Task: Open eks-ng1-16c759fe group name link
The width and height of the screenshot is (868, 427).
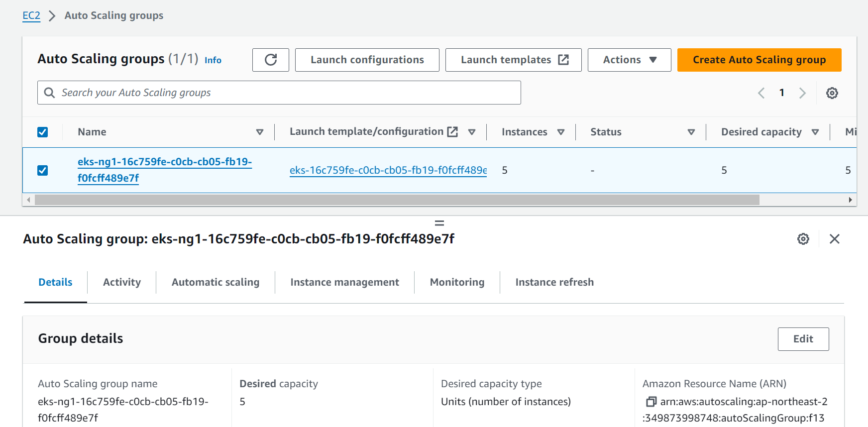Action: (x=165, y=170)
